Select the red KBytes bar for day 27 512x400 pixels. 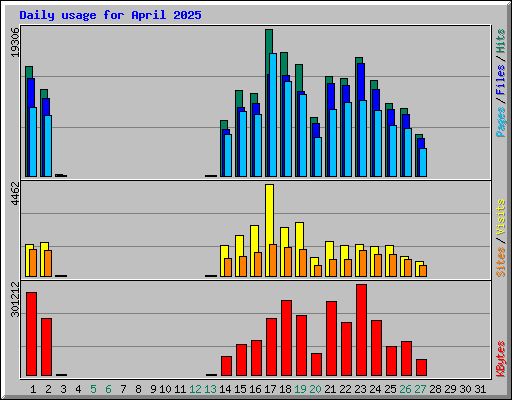point(421,367)
